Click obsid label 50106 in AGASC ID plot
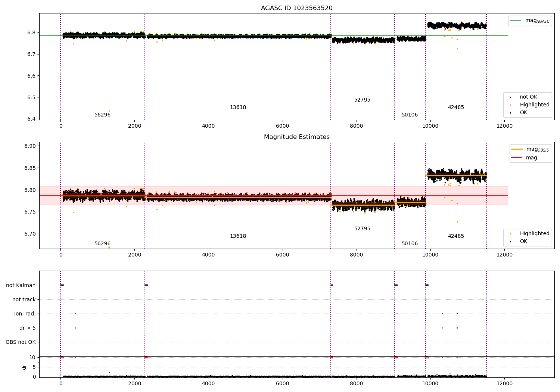 pyautogui.click(x=410, y=115)
